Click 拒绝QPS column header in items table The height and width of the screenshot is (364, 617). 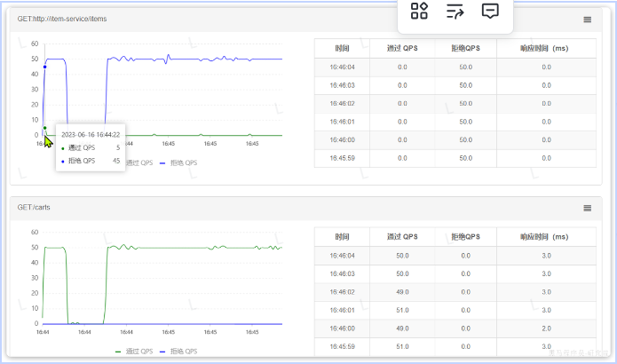(x=465, y=49)
